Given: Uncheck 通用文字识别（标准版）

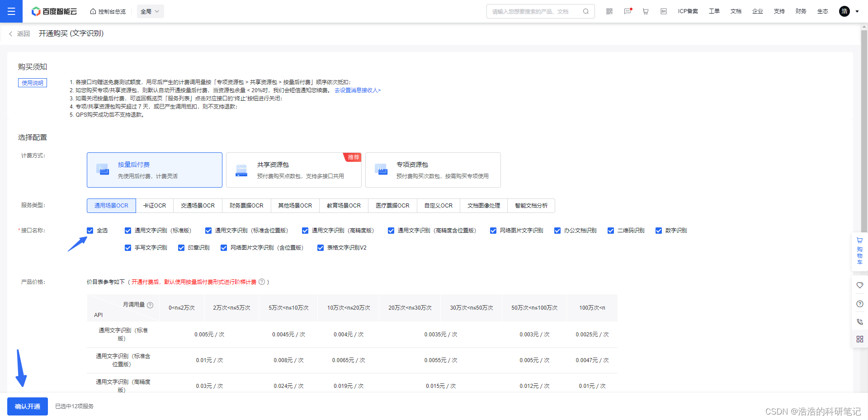Looking at the screenshot, I should tap(128, 231).
